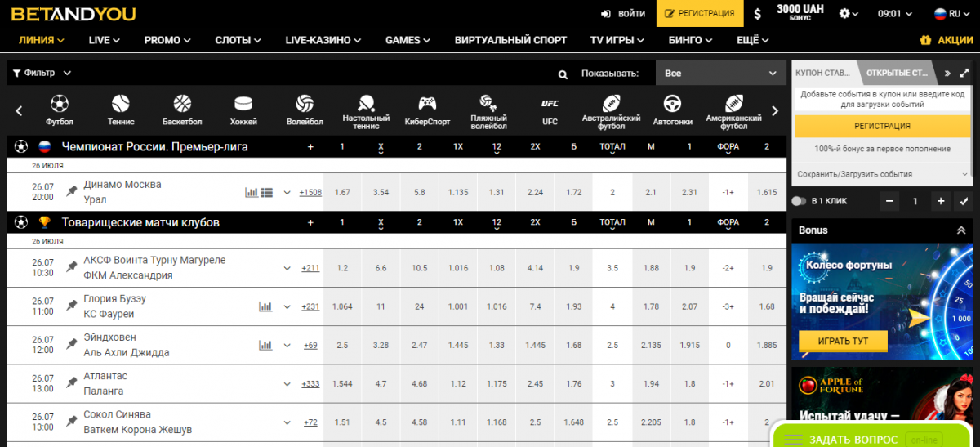Open list view icon for Динамо Москва match
The image size is (980, 447).
(266, 192)
